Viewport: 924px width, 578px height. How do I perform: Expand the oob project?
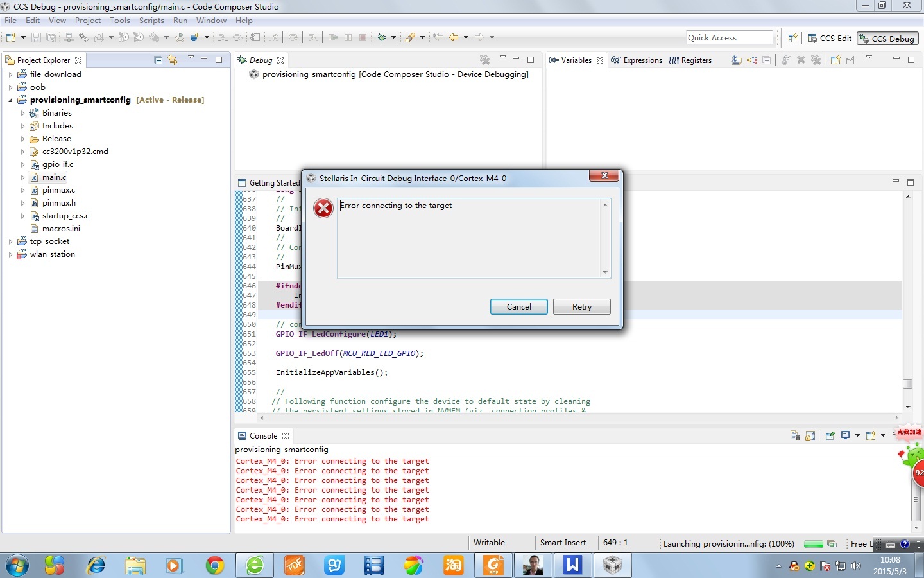(10, 87)
